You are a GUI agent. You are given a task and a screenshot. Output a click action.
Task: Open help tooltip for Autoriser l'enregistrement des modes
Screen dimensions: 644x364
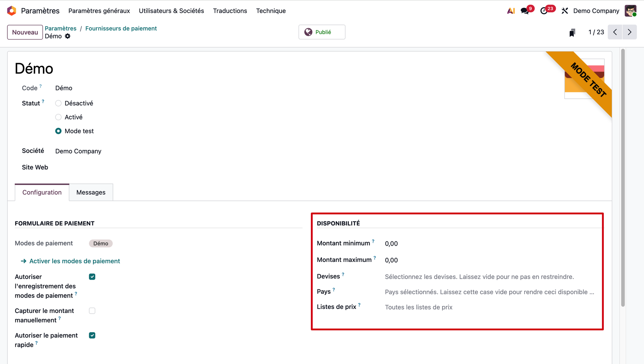point(76,293)
